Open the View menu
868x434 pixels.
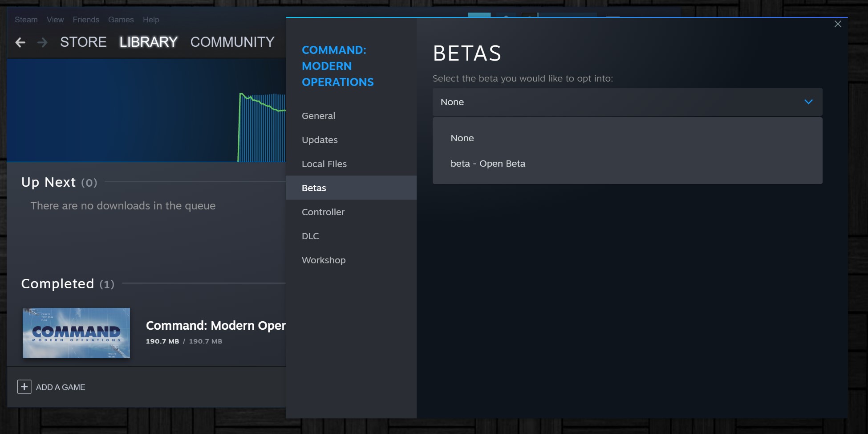(55, 20)
